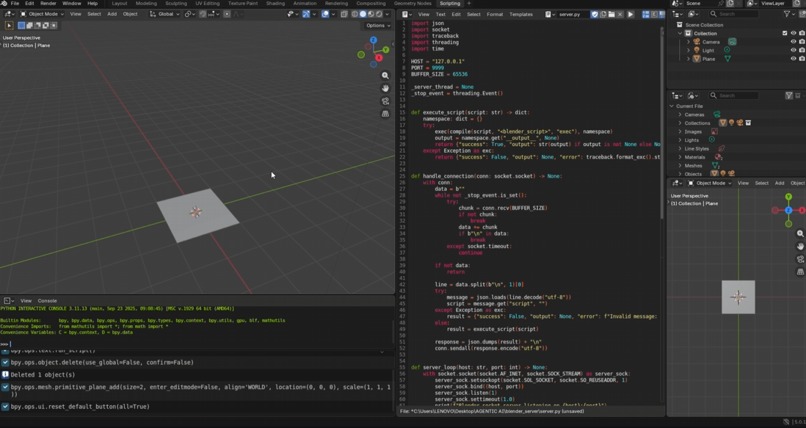Image resolution: width=806 pixels, height=428 pixels.
Task: Toggle snapping magnet icon
Action: [202, 14]
